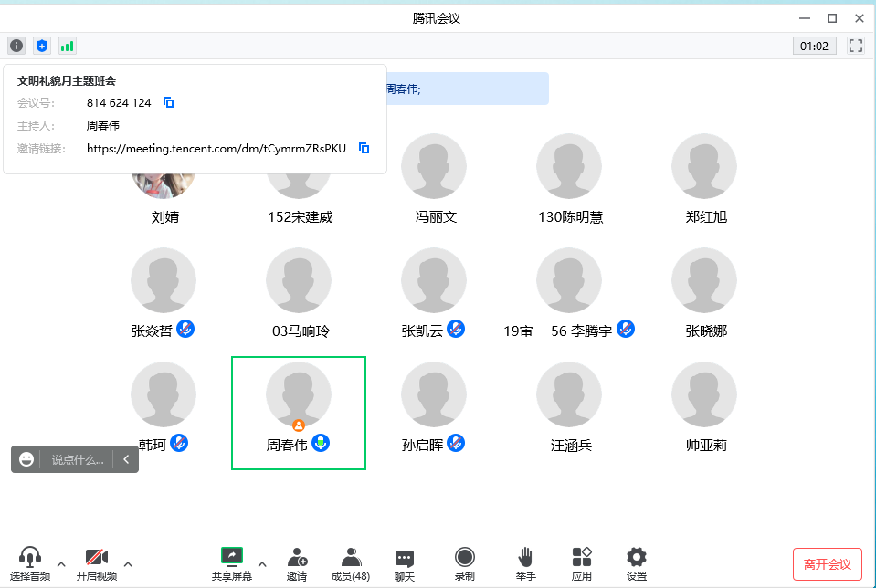Copy the meeting number 814 624 124
This screenshot has width=876, height=588.
click(168, 102)
